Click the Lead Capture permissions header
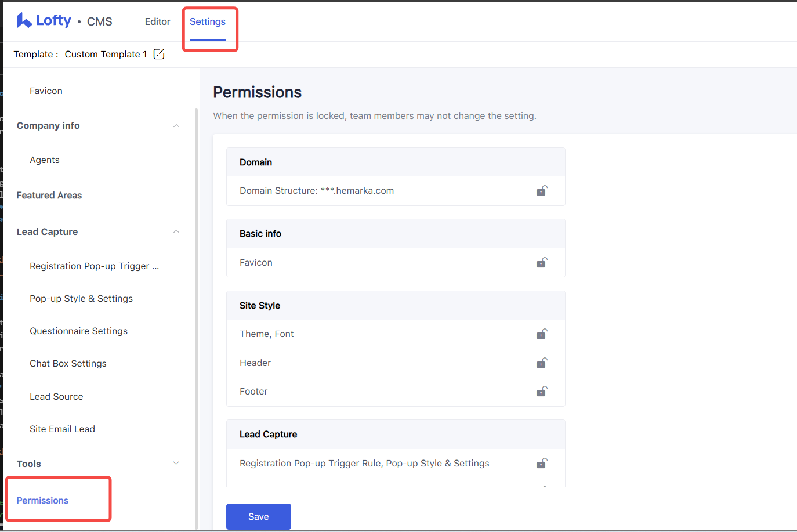Screen dimensions: 797x532 coord(396,435)
